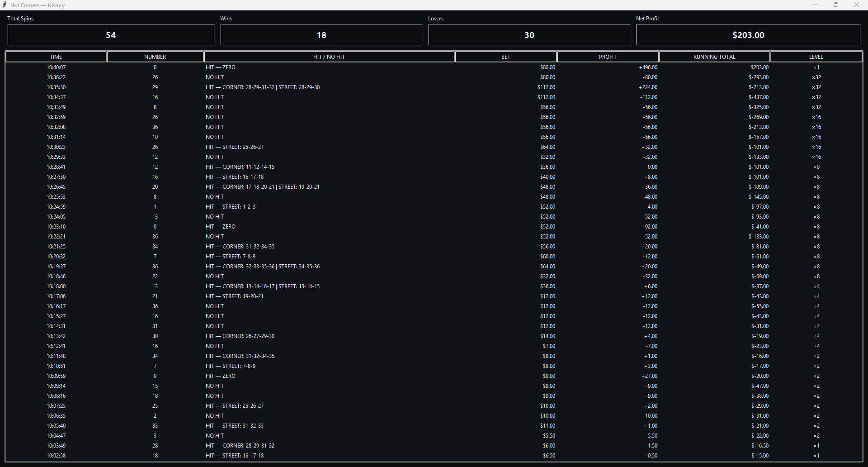The image size is (868, 467).
Task: Click the +496.00 profit cell
Action: pyautogui.click(x=648, y=67)
